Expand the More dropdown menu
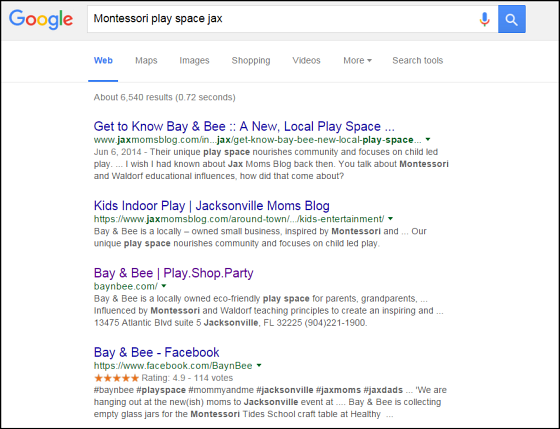This screenshot has height=429, width=560. [357, 60]
